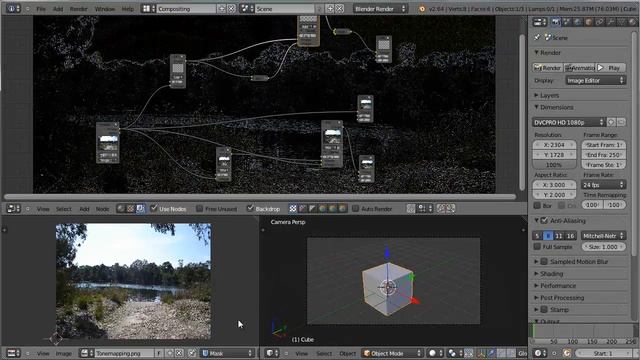Click the 100% resolution scale slider
This screenshot has width=640, height=360.
(554, 165)
